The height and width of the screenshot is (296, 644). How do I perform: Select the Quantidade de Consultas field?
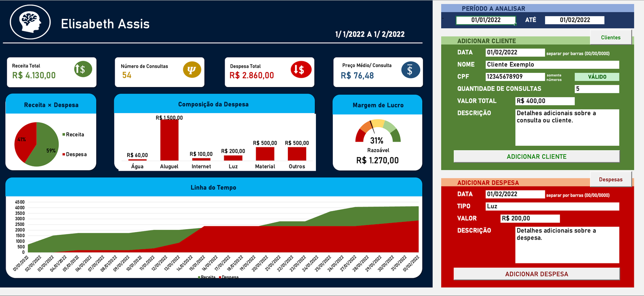tap(597, 89)
